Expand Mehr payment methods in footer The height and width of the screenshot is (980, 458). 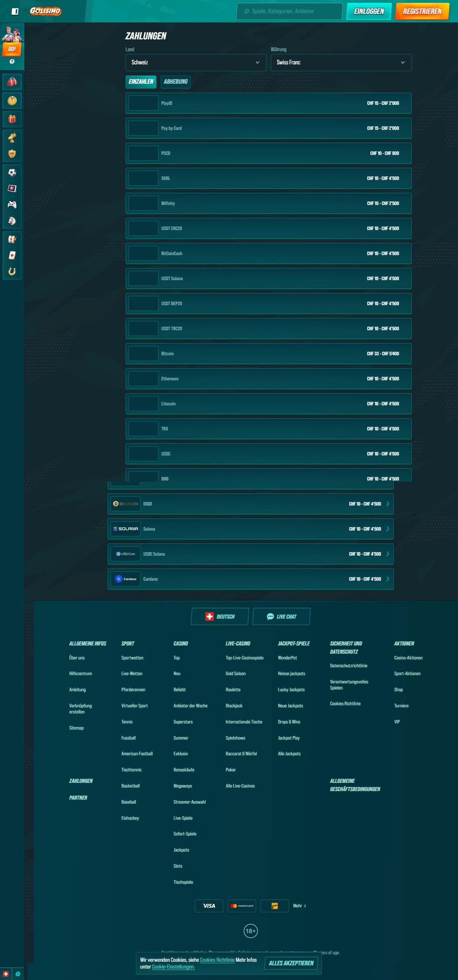(x=299, y=906)
